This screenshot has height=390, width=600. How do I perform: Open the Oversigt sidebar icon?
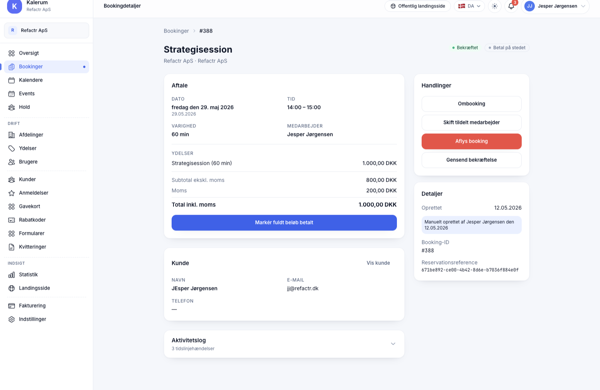[11, 53]
